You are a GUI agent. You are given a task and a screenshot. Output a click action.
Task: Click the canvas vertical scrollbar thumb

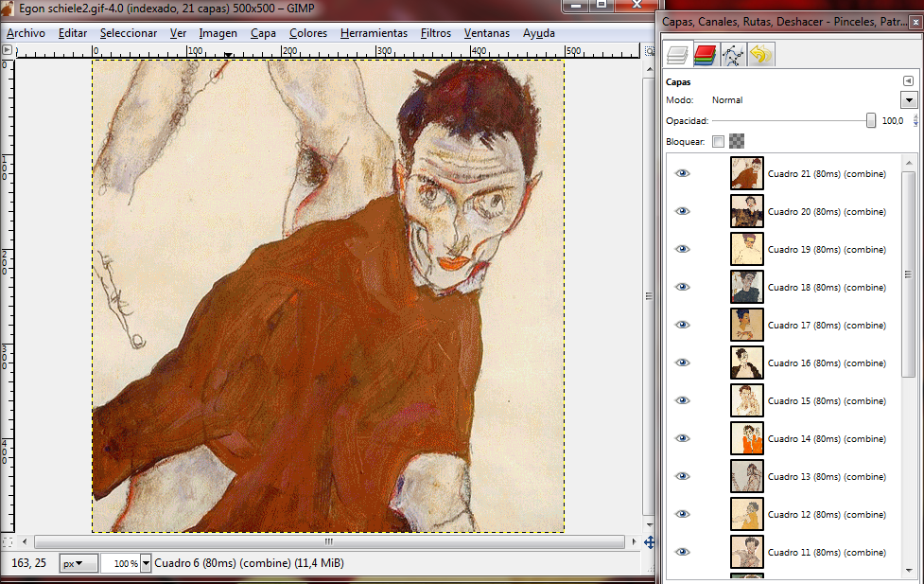click(x=649, y=296)
